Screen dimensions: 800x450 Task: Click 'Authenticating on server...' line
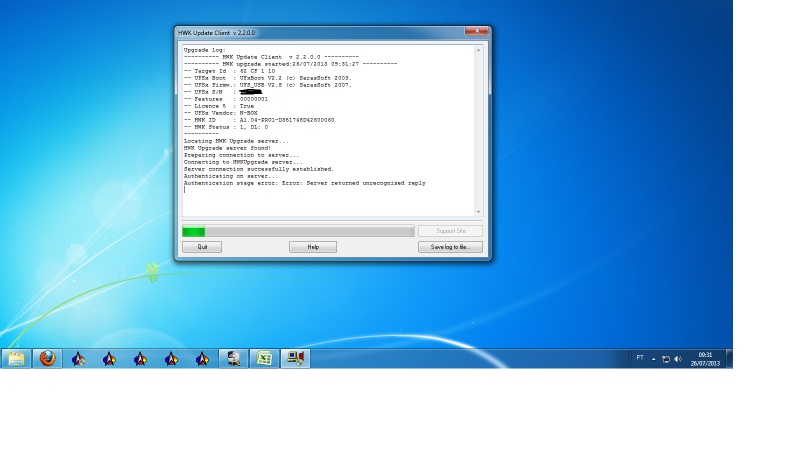click(x=231, y=176)
